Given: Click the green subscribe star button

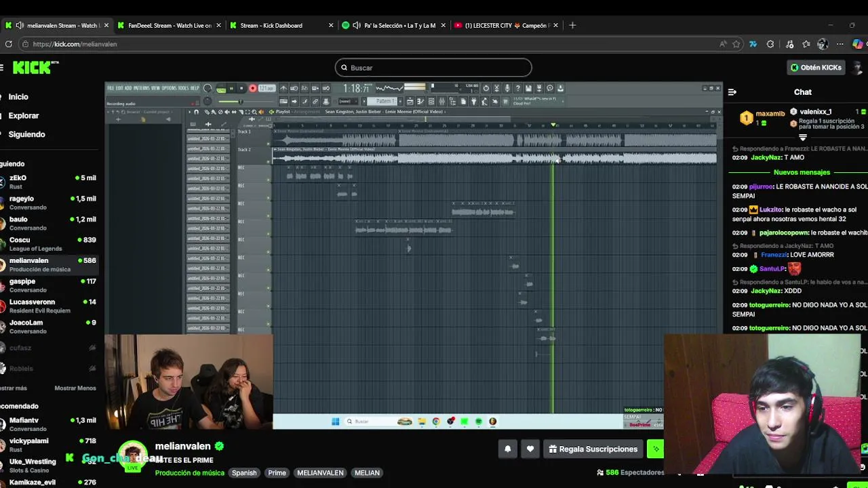Looking at the screenshot, I should tap(655, 449).
